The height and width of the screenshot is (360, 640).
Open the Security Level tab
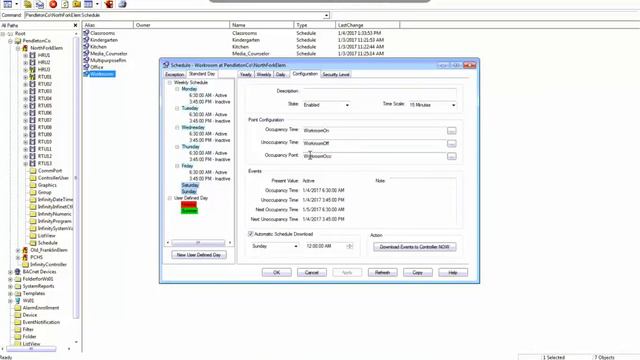pyautogui.click(x=336, y=75)
